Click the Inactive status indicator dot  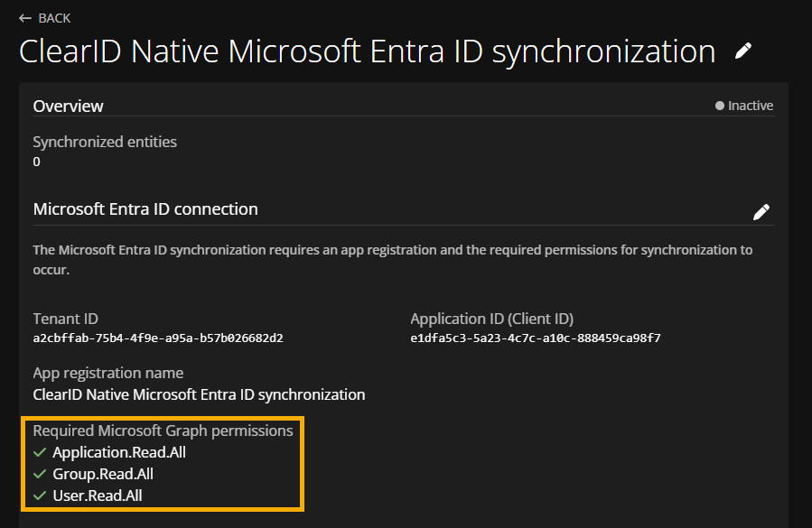tap(720, 105)
